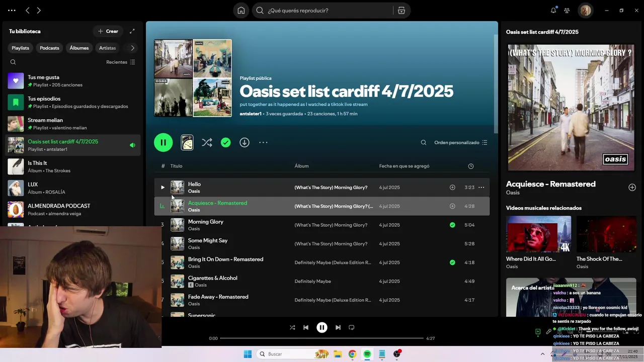This screenshot has width=644, height=362.
Task: Search within playlist magnifier icon
Action: pos(424,143)
